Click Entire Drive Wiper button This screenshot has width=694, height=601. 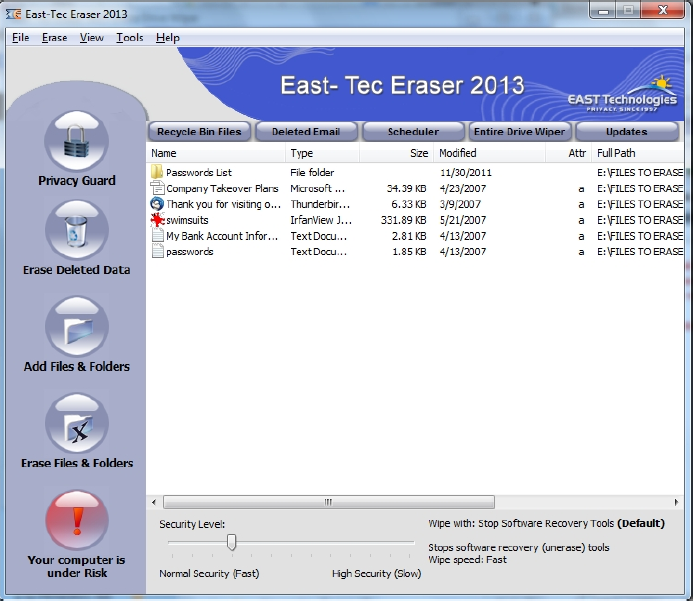click(519, 131)
